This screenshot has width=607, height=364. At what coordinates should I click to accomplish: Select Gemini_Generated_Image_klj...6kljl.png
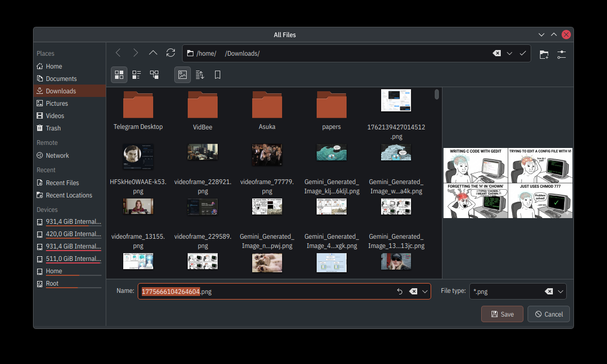coord(332,170)
